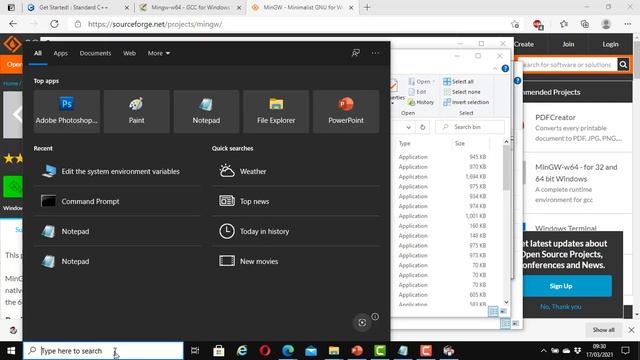Viewport: 640px width, 360px height.
Task: Open Adobe Photoshop from Top apps
Action: tap(67, 111)
